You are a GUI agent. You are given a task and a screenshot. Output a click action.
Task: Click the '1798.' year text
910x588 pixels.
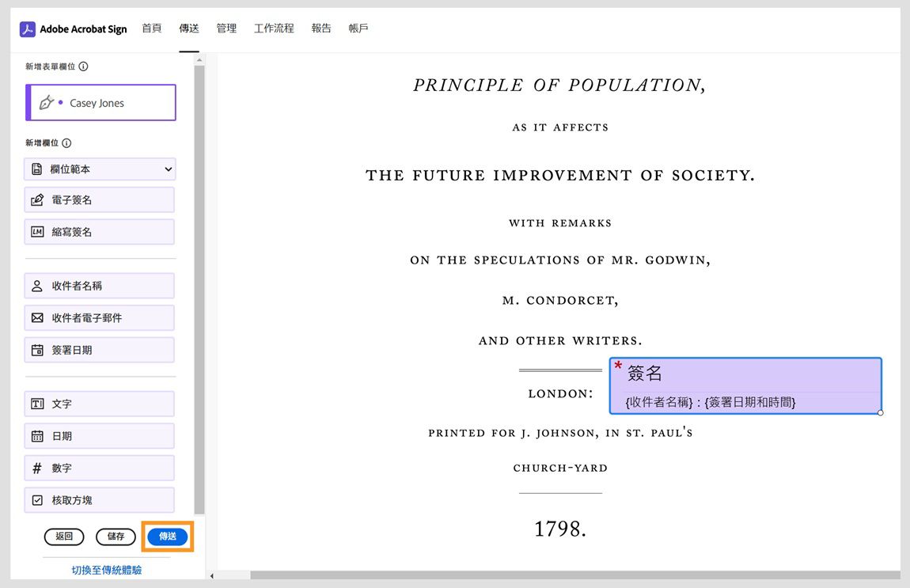point(560,529)
